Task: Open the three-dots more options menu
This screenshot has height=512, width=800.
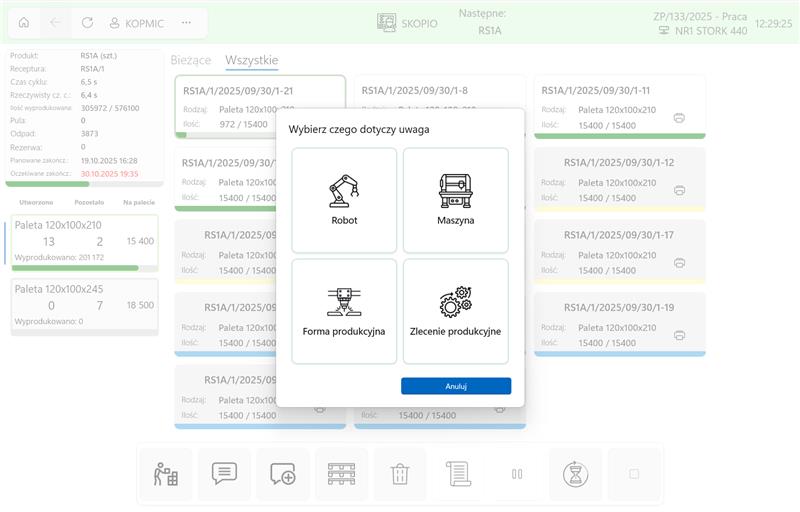Action: coord(186,22)
